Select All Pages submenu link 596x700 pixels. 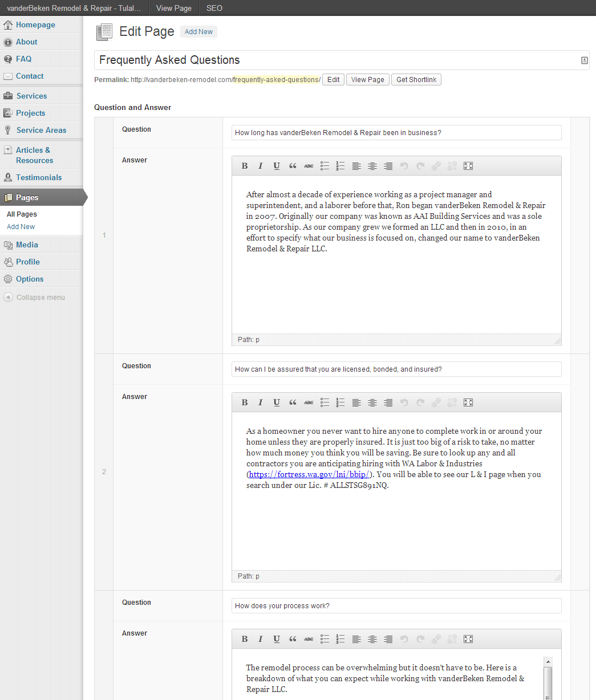pyautogui.click(x=22, y=214)
